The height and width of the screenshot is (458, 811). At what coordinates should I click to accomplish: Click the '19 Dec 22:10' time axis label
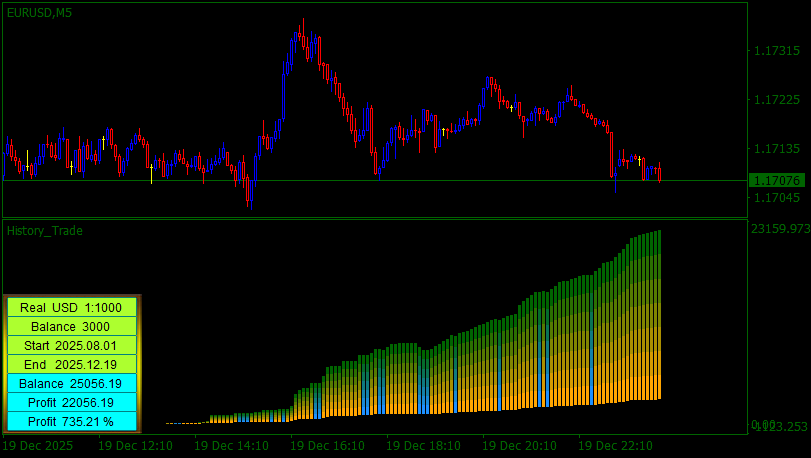tap(615, 446)
